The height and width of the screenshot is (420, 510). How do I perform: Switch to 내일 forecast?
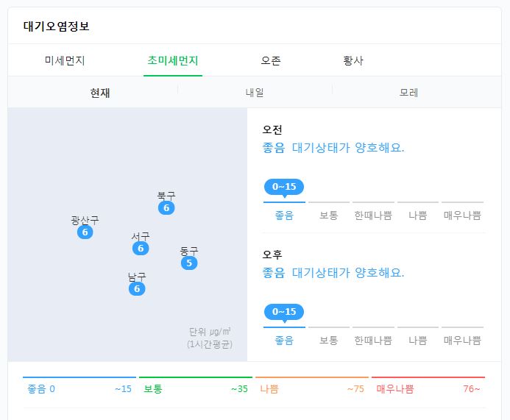click(x=255, y=93)
